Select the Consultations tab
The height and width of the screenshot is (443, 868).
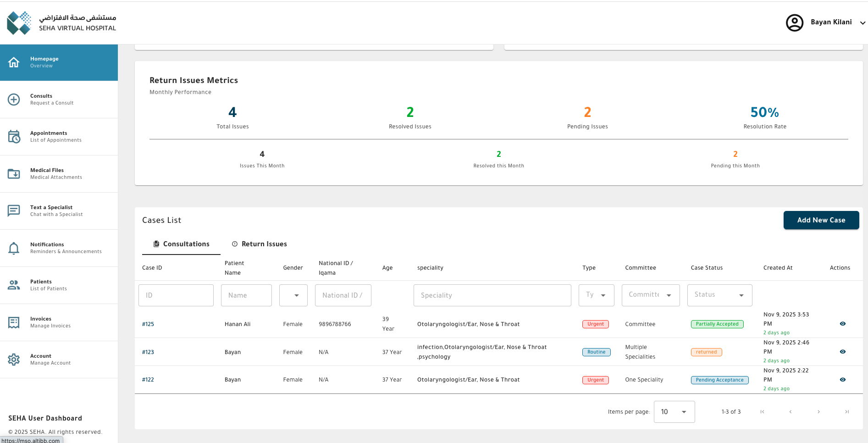coord(182,244)
